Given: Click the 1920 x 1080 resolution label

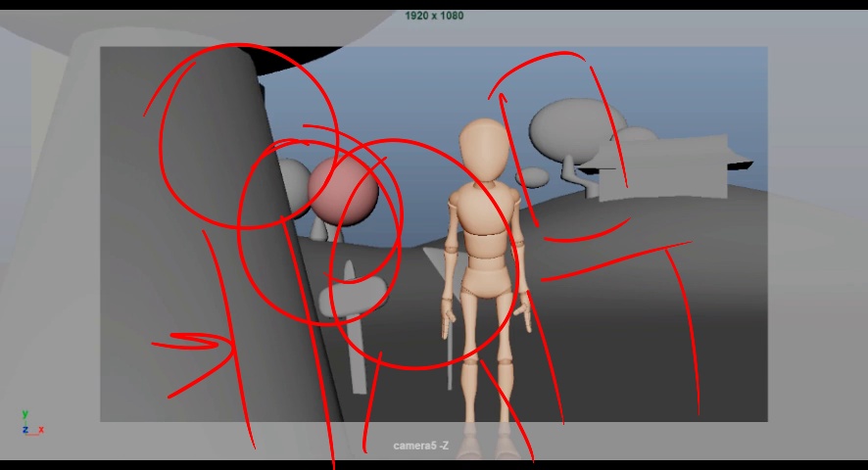Looking at the screenshot, I should 434,16.
